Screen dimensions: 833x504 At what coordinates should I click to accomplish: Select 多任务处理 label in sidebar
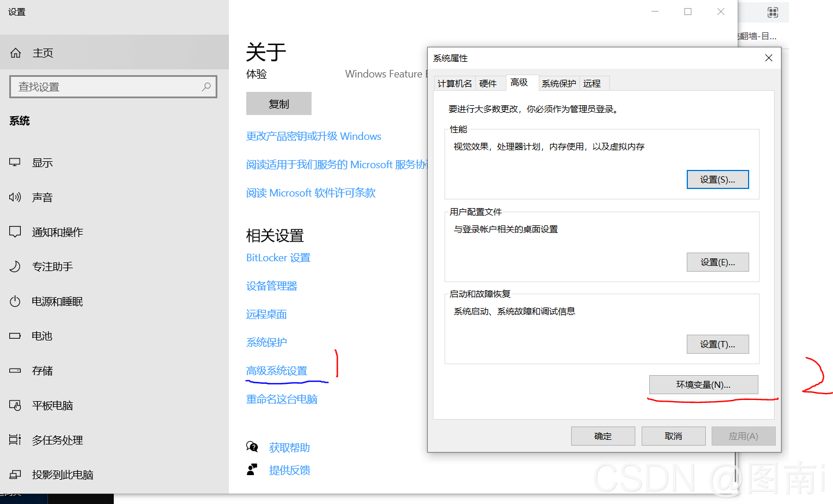(x=57, y=440)
